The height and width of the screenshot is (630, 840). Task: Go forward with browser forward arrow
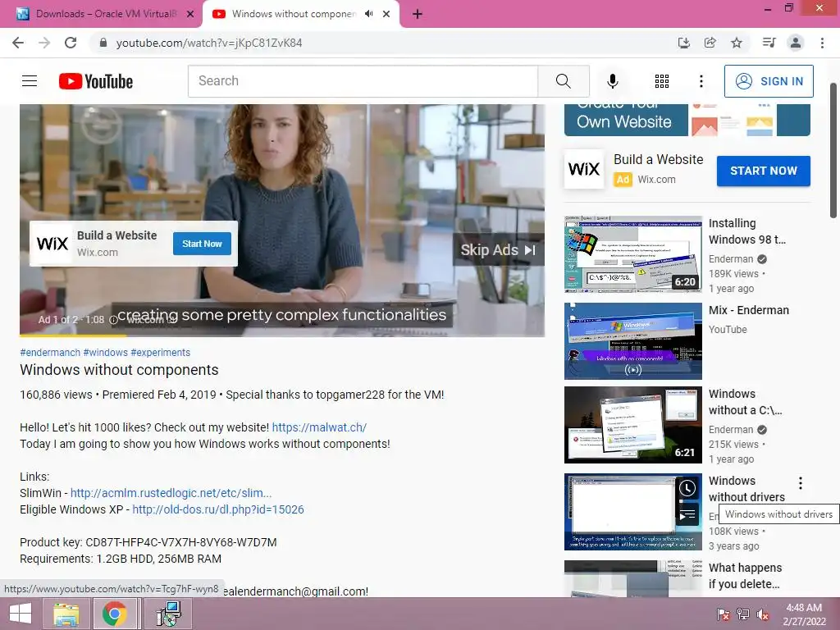click(x=44, y=43)
